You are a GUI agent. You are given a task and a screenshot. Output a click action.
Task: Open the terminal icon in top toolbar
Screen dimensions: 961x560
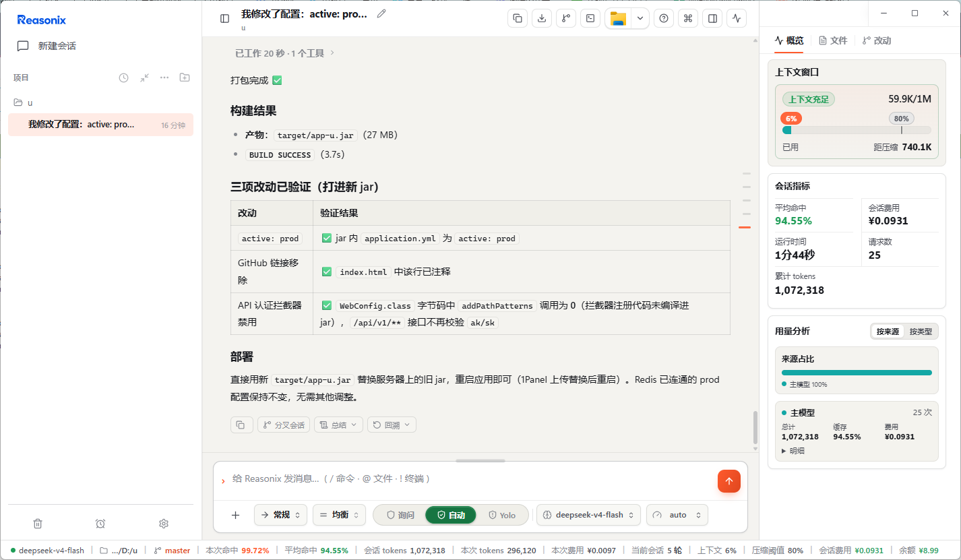click(590, 18)
